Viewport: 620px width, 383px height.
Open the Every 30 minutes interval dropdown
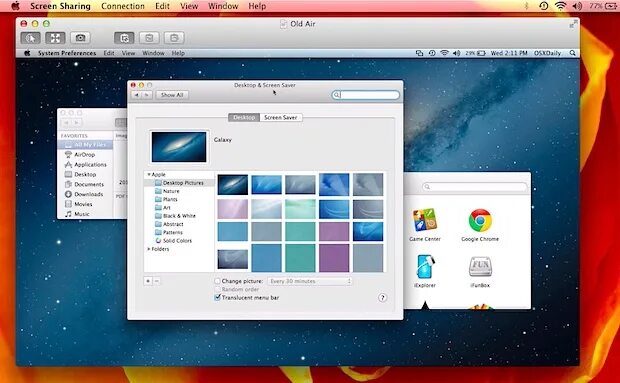310,281
